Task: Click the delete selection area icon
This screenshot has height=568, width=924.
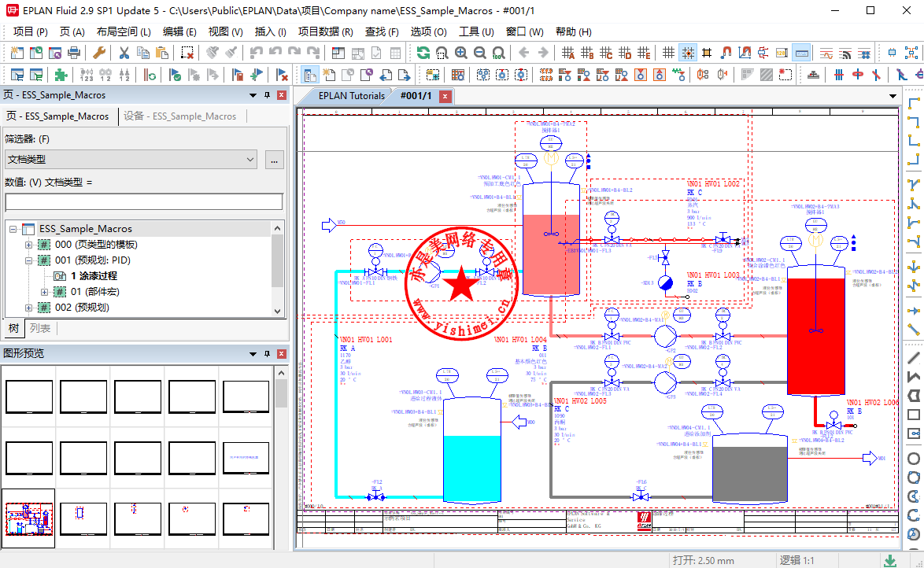Action: [187, 53]
